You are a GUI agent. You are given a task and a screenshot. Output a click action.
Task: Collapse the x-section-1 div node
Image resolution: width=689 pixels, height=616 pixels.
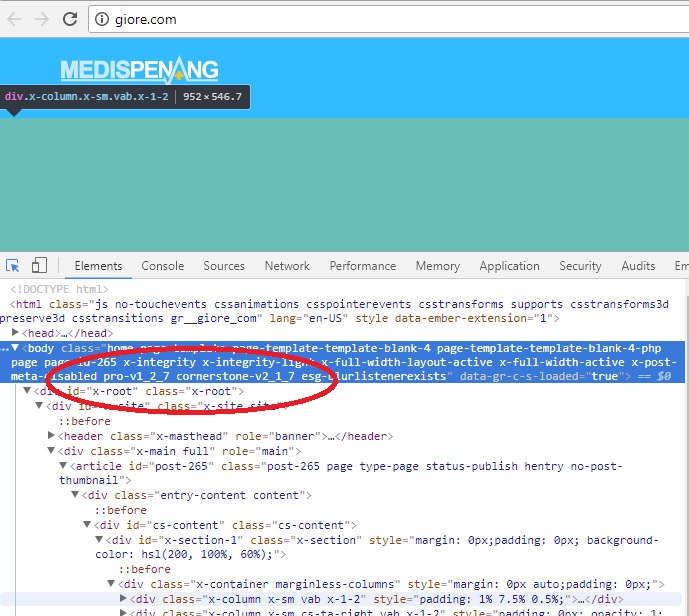point(99,539)
